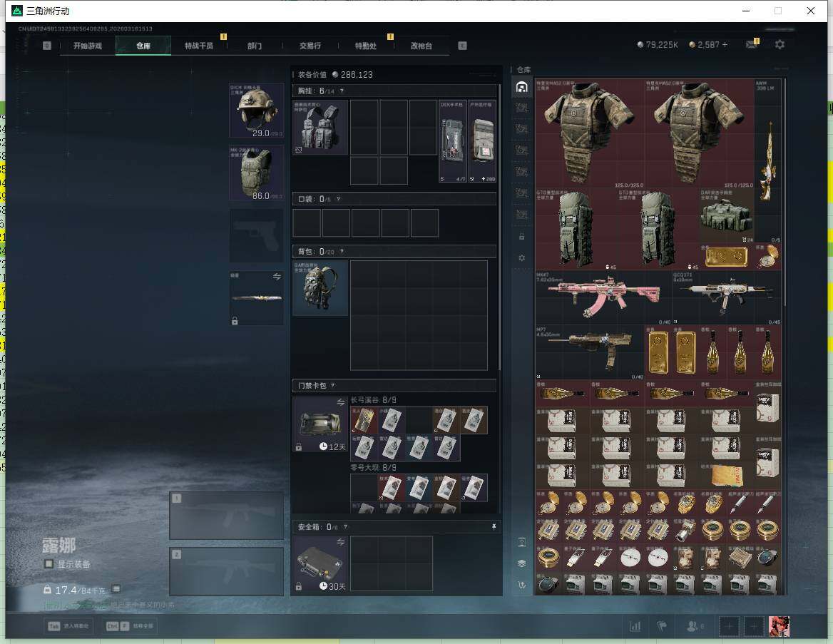Click the first add teammate plus slot
Viewport: 833px width, 644px height.
729,626
